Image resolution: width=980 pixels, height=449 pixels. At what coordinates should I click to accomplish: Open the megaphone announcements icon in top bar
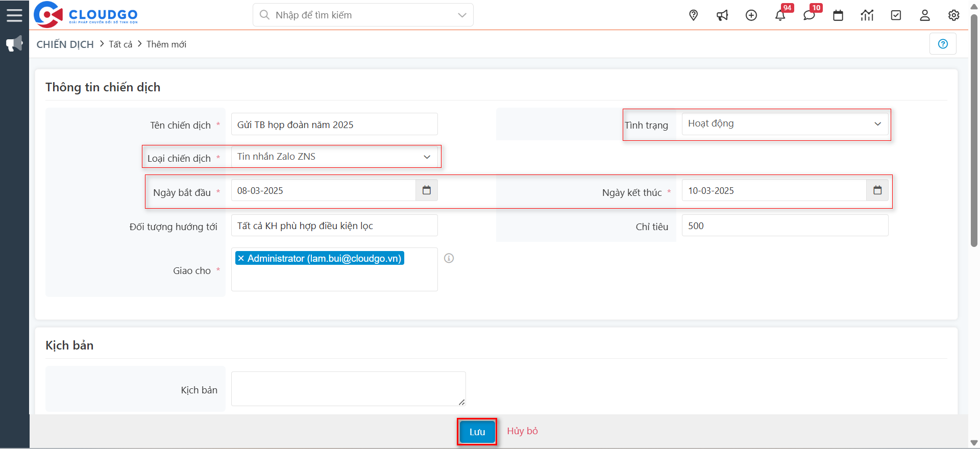click(x=722, y=15)
